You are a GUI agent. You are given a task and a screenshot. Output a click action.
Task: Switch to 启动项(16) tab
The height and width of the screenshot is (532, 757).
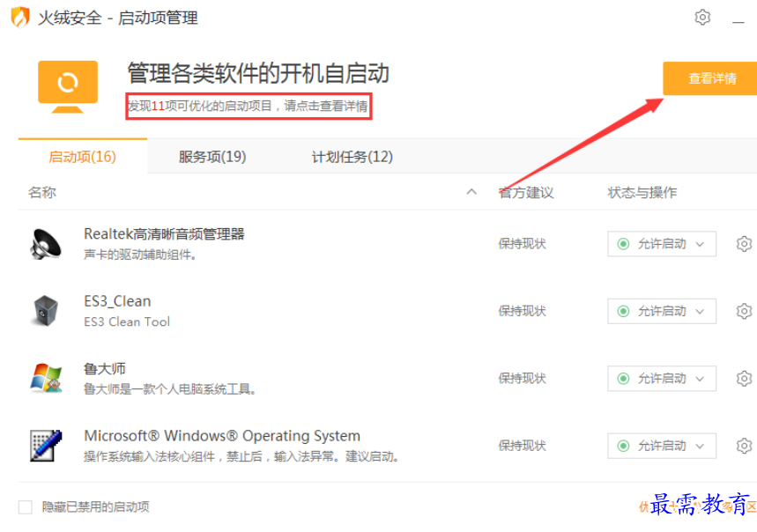click(83, 157)
